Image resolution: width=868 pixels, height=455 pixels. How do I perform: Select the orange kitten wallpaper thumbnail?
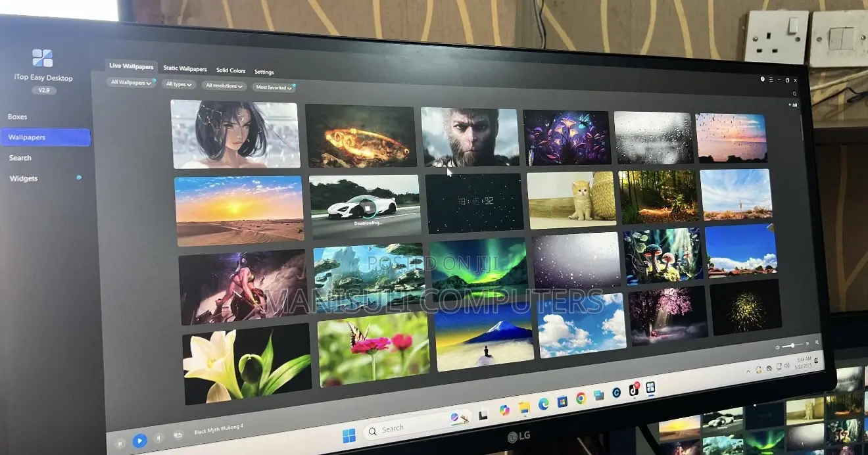click(x=572, y=200)
